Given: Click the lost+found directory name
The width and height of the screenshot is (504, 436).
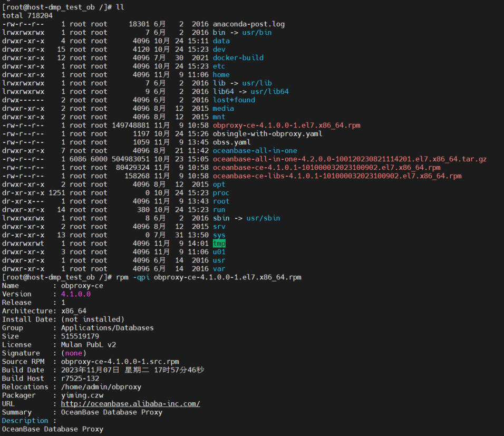Looking at the screenshot, I should [234, 100].
